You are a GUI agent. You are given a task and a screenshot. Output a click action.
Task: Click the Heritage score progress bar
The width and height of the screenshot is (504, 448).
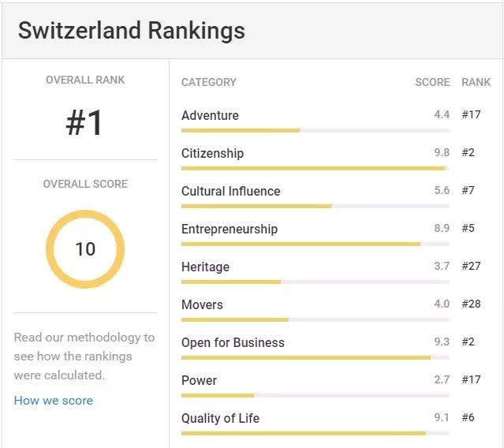point(315,282)
